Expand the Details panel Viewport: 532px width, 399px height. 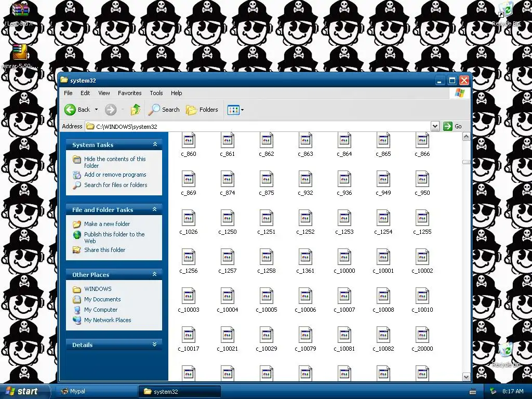pyautogui.click(x=155, y=344)
